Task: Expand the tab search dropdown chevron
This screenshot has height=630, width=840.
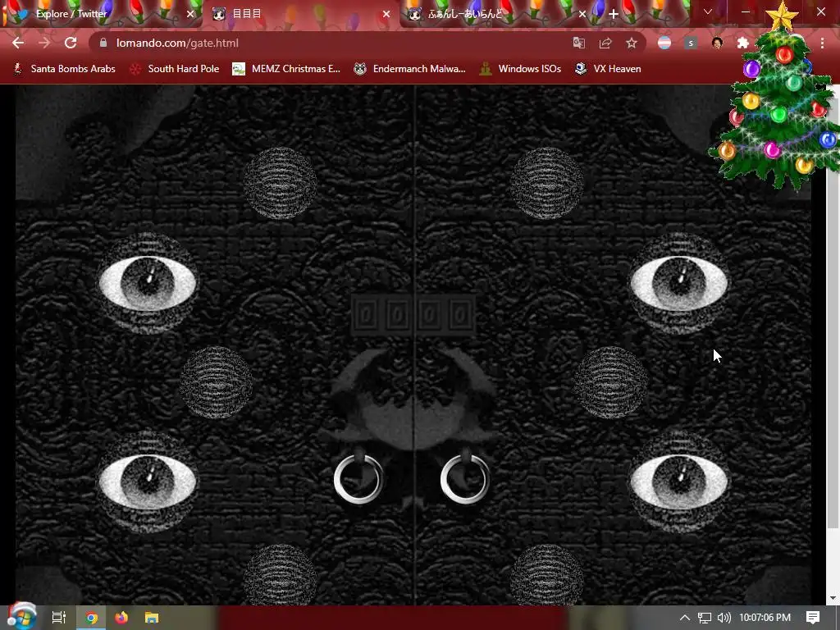Action: pyautogui.click(x=708, y=11)
